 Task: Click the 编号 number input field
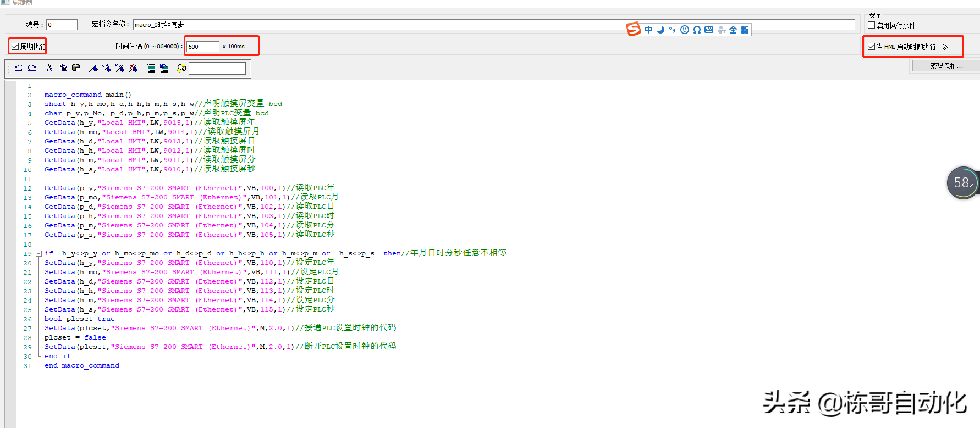point(62,25)
